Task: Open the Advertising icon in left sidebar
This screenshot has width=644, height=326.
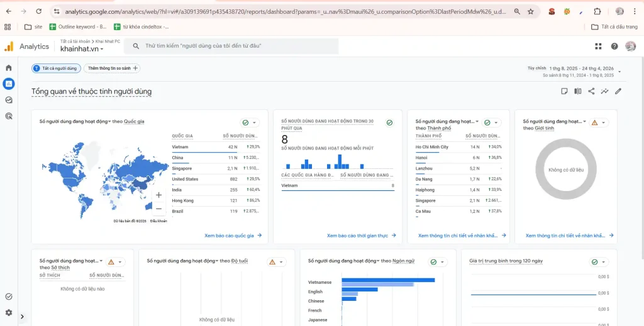Action: pyautogui.click(x=9, y=116)
